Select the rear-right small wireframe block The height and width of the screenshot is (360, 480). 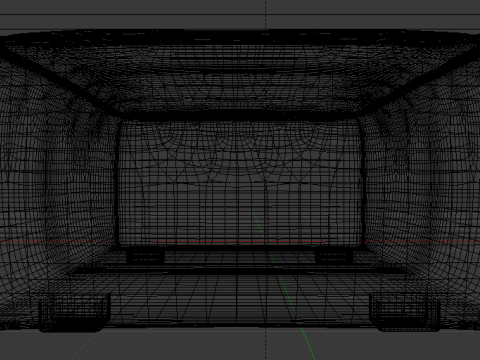coord(334,256)
